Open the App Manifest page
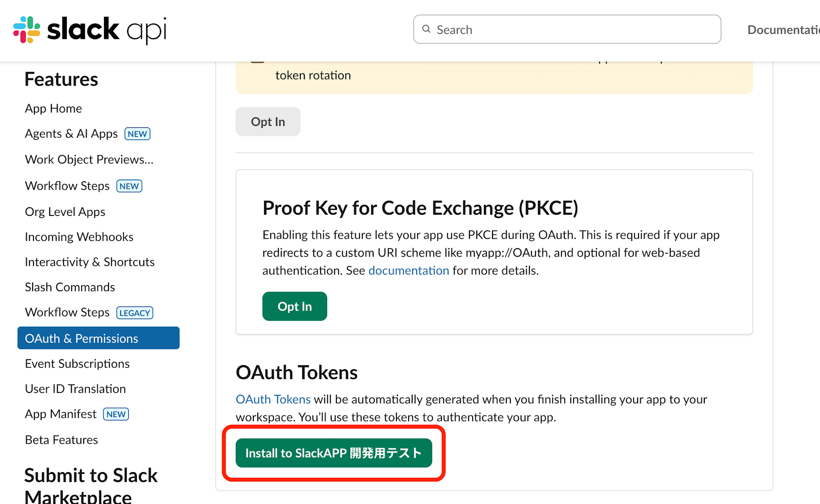This screenshot has width=820, height=504. click(x=61, y=414)
